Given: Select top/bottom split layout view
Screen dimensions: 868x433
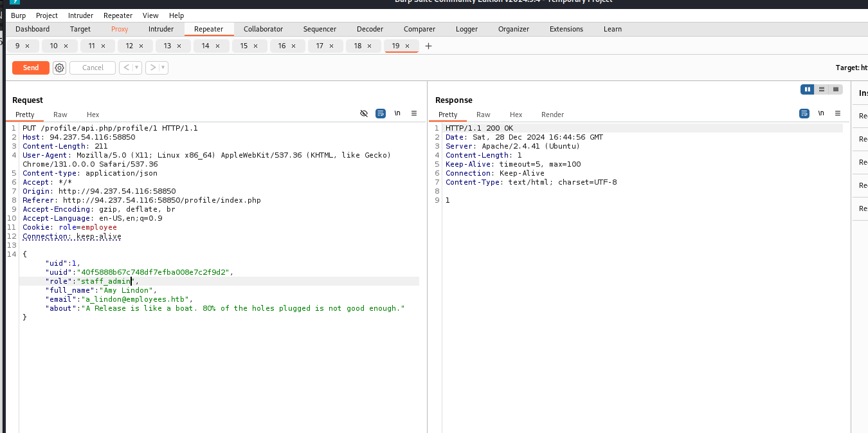Looking at the screenshot, I should tap(821, 89).
